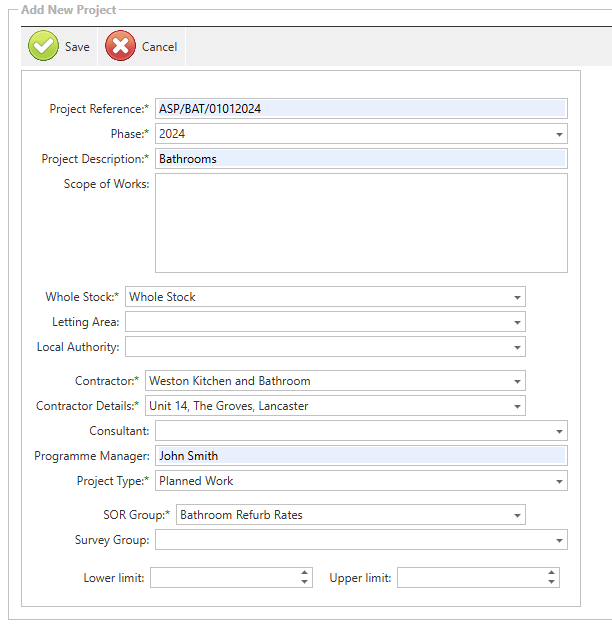Open the Phase dropdown showing 2024
The height and width of the screenshot is (630, 612).
(x=558, y=134)
